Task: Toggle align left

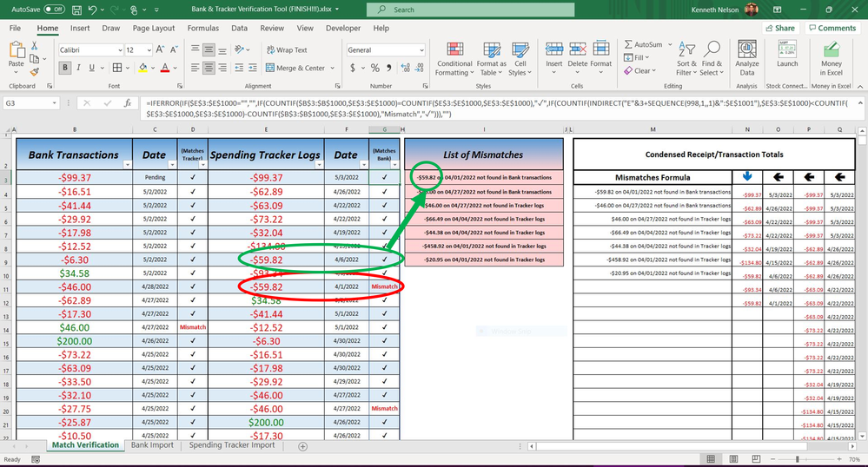Action: pos(195,68)
